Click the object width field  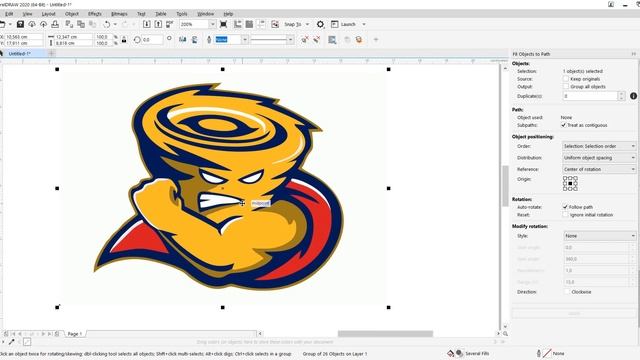click(x=73, y=37)
